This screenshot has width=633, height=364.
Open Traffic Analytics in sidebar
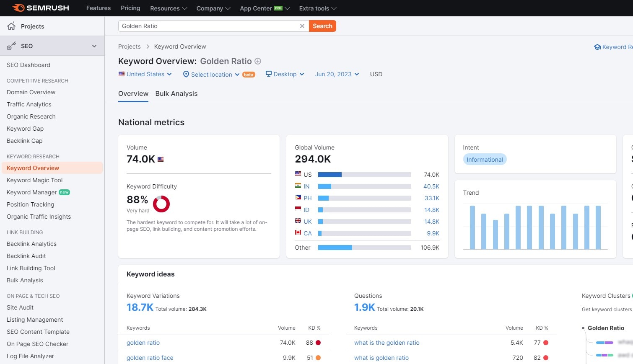[x=29, y=104]
